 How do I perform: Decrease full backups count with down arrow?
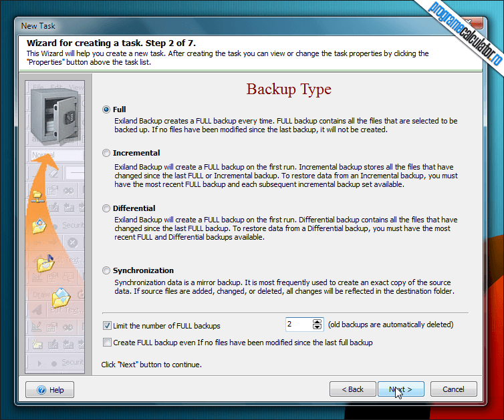pyautogui.click(x=318, y=327)
